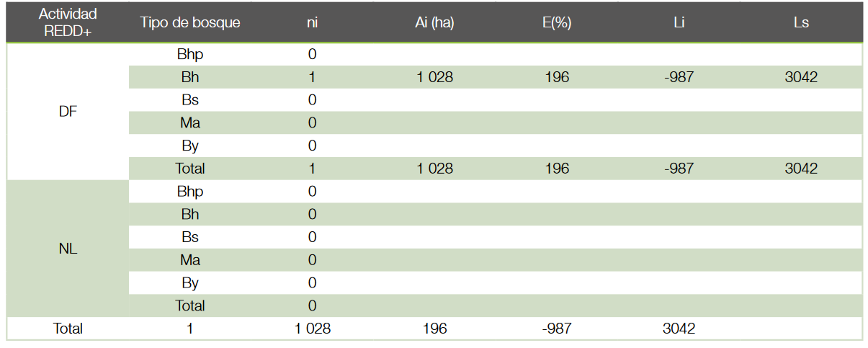Select the 'E(%)' column header
Screen dimensions: 868x348
pos(557,22)
